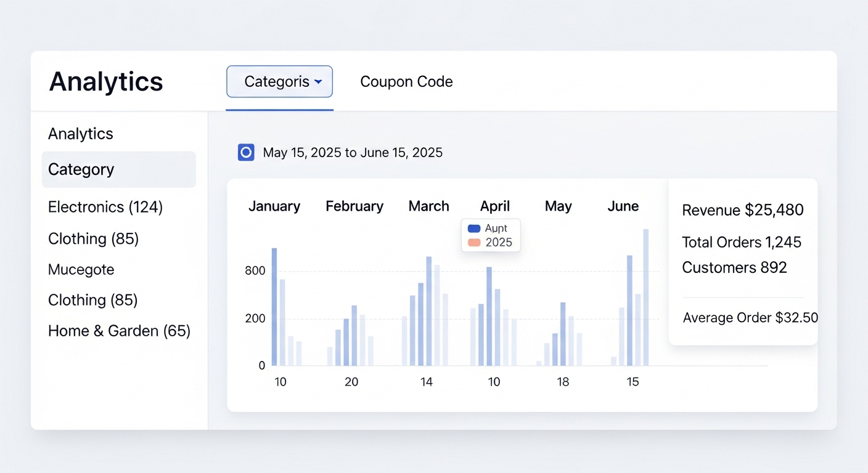Image resolution: width=868 pixels, height=473 pixels.
Task: Switch to the Coupon Code tab
Action: 406,81
